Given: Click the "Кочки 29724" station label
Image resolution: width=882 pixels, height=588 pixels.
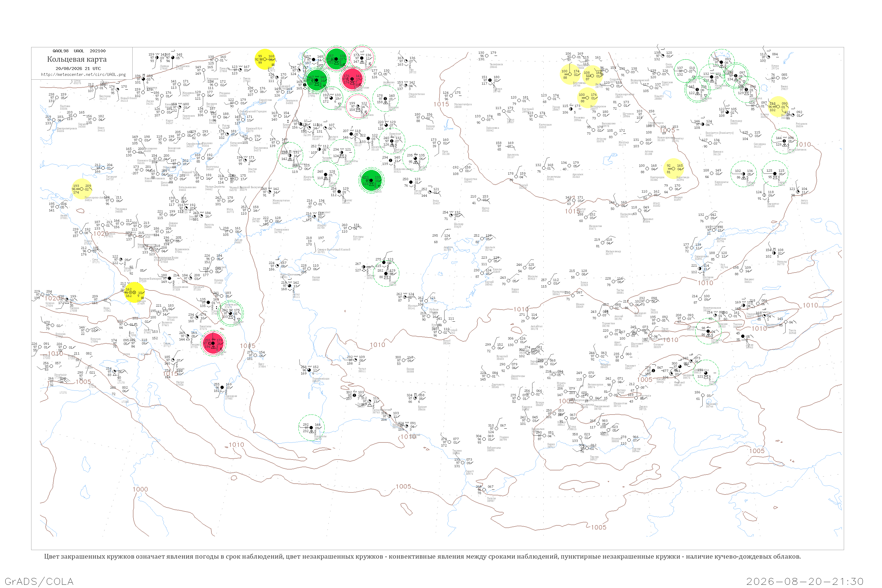Looking at the screenshot, I should (x=775, y=67).
